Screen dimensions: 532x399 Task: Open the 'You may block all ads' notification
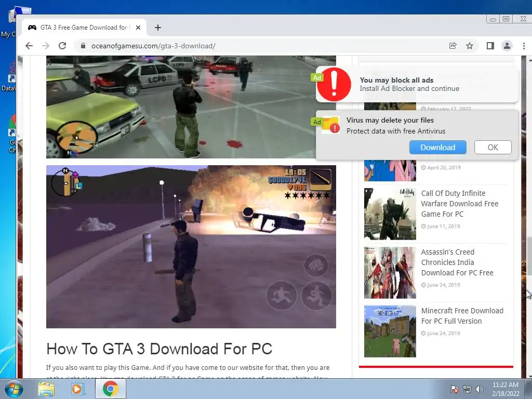click(x=417, y=84)
